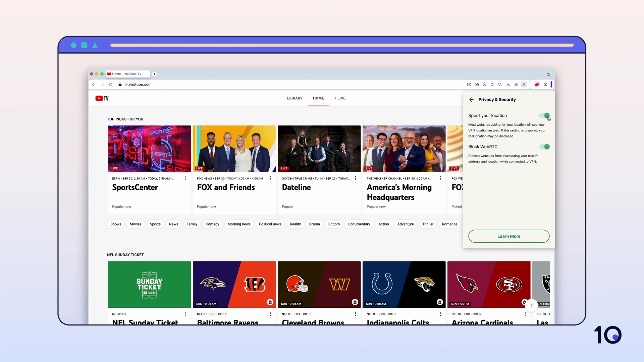Open America's Morning Headquarters options menu
The width and height of the screenshot is (644, 362).
tap(440, 178)
